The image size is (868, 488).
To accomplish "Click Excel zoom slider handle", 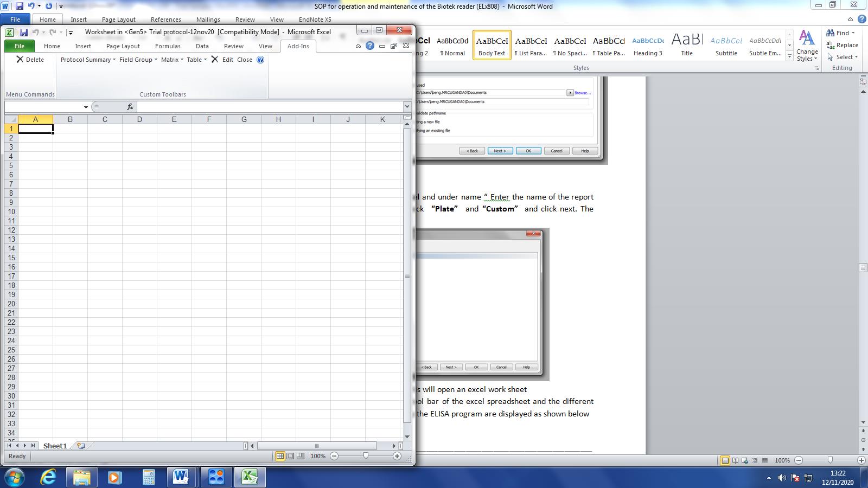I will click(366, 456).
